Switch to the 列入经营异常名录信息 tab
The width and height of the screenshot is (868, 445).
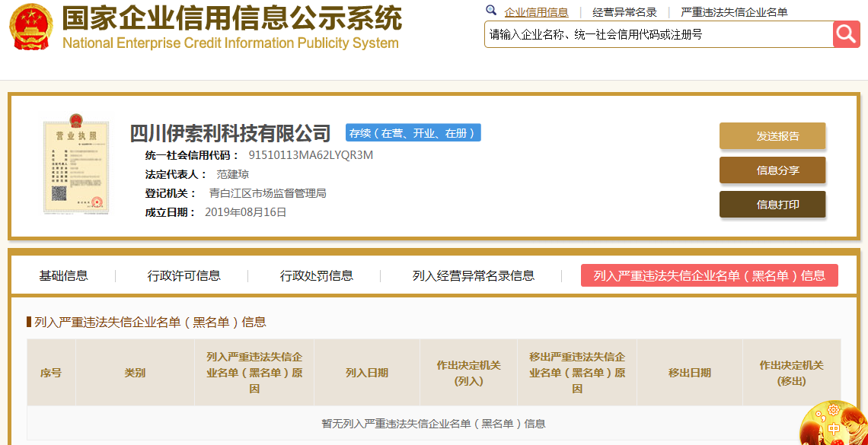[x=474, y=275]
